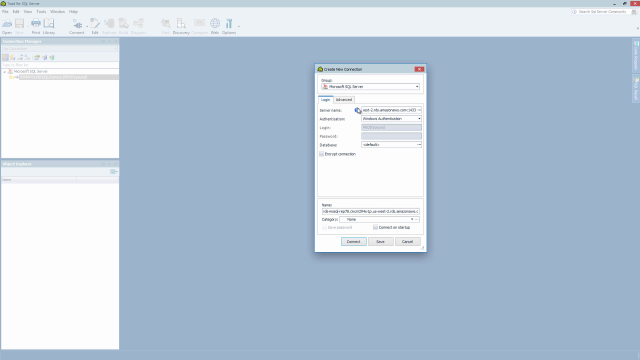Image resolution: width=640 pixels, height=360 pixels.
Task: Click the Save button in the dialog
Action: tap(380, 242)
